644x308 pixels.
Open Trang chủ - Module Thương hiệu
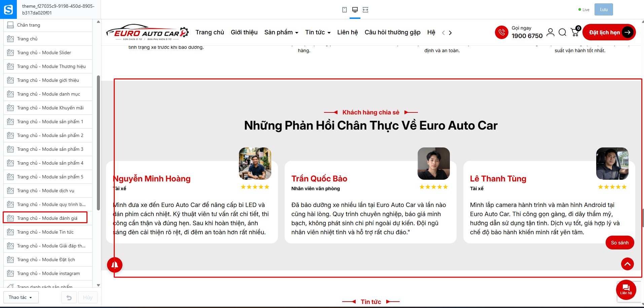pos(48,66)
